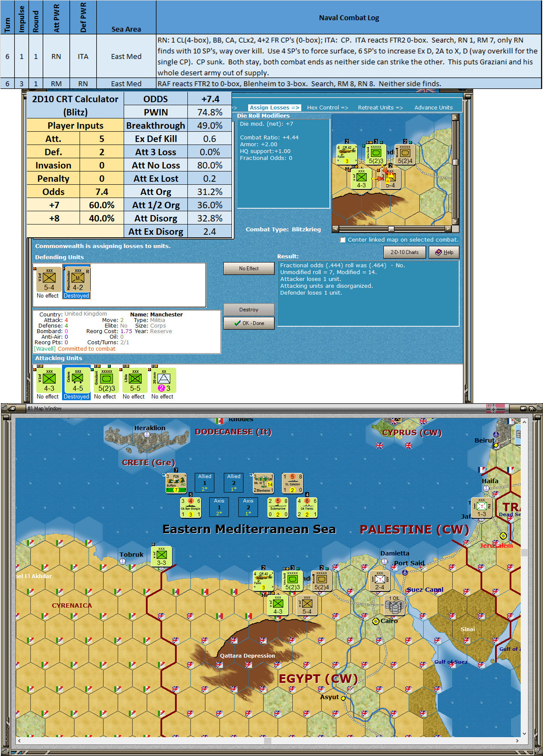
Task: Click the Jerusalem city symbol on the map
Action: pos(503,536)
